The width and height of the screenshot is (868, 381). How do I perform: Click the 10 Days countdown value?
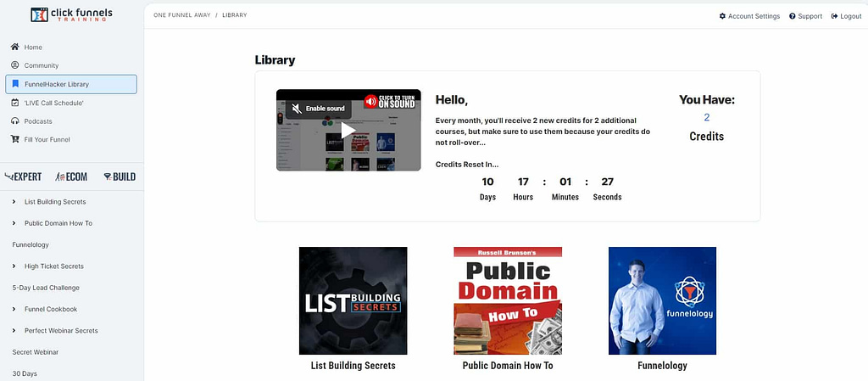[x=487, y=182]
